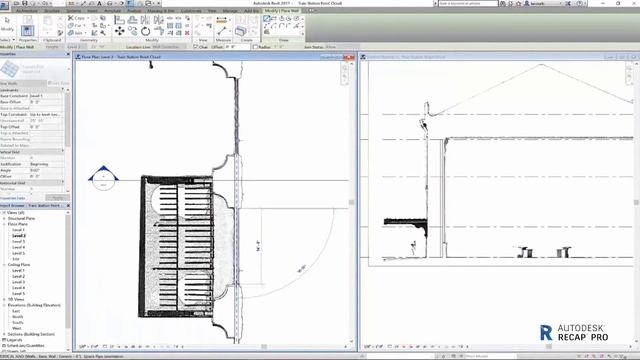Open the Annotate ribbon tab
640x360 pixels.
click(x=112, y=11)
